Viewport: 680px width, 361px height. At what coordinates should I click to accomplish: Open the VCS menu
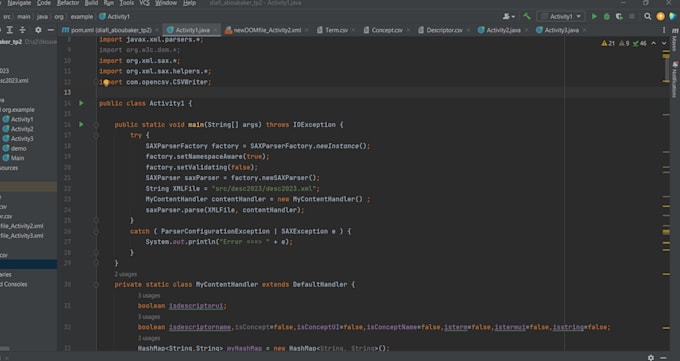pyautogui.click(x=144, y=3)
